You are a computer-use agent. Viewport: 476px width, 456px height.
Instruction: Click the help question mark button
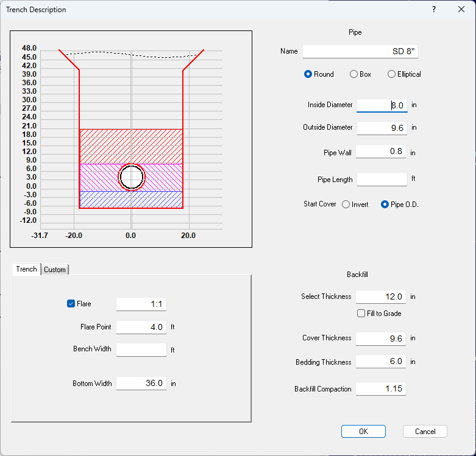(434, 10)
